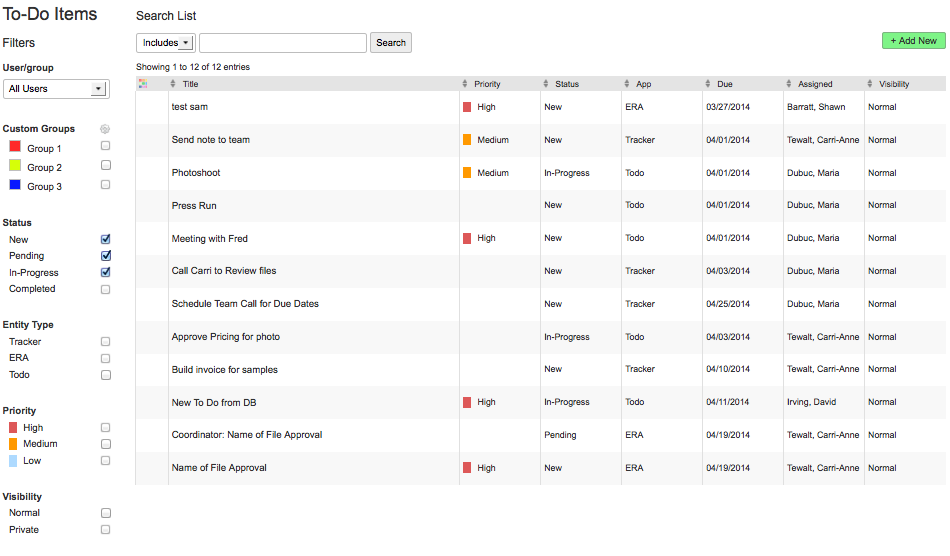Click High priority red swatch in filters
Image resolution: width=950 pixels, height=556 pixels.
click(x=13, y=428)
